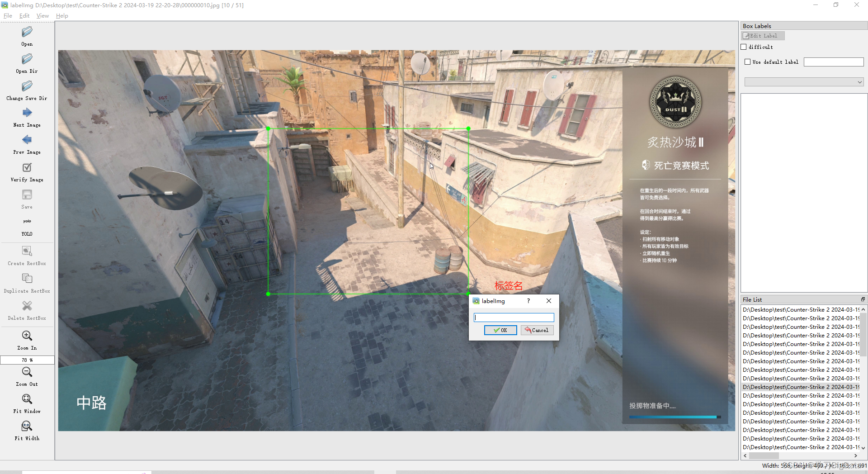Tick the difficult checkbox
The height and width of the screenshot is (474, 868).
coord(744,47)
